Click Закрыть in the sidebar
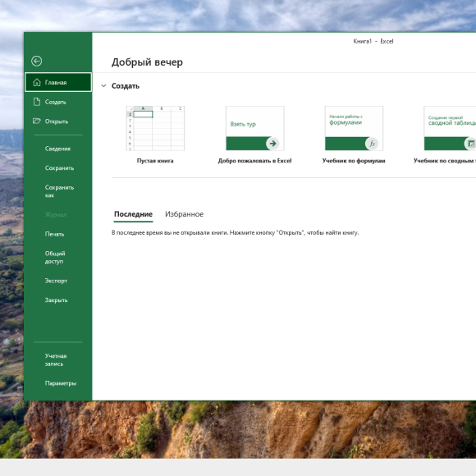Screen dimensions: 476x476 (x=58, y=300)
